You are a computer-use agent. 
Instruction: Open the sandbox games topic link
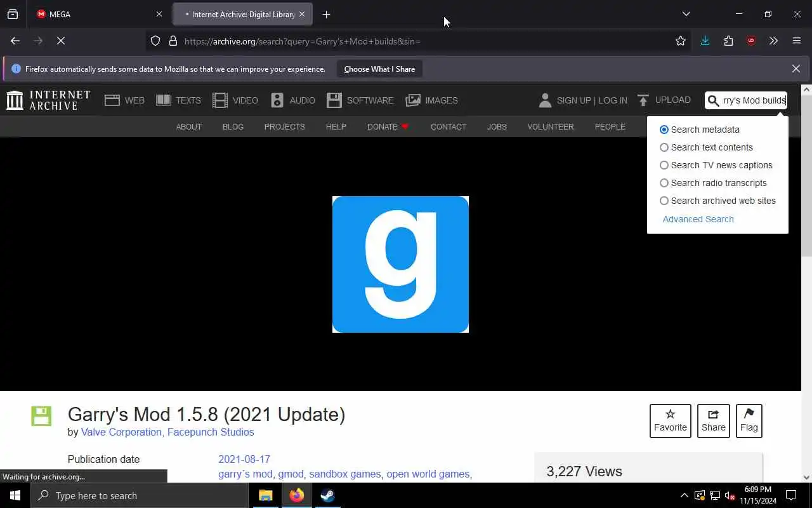tap(345, 474)
